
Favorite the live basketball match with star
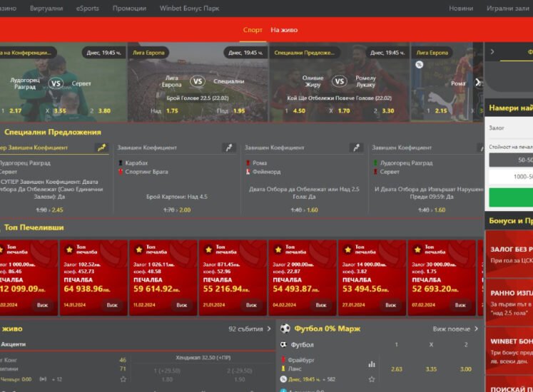(x=123, y=378)
